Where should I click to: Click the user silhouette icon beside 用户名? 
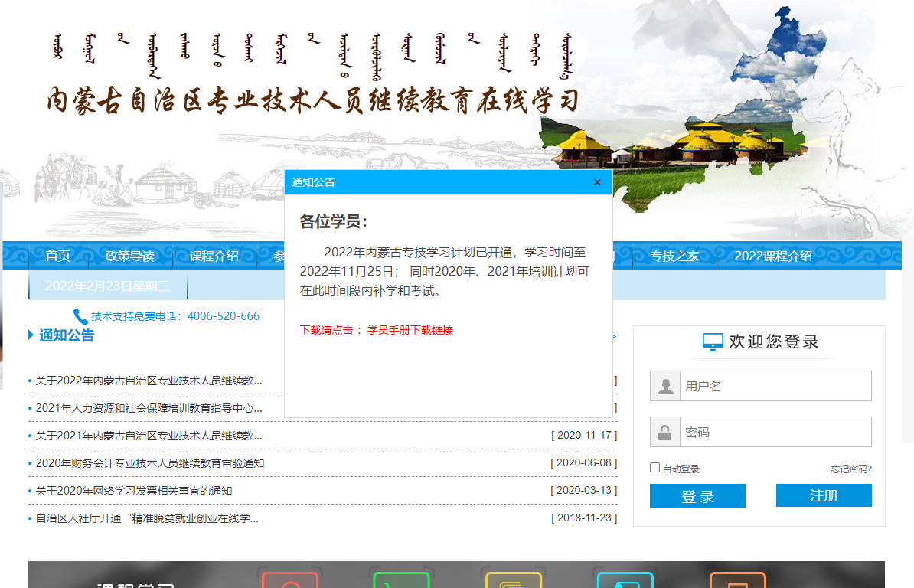665,387
